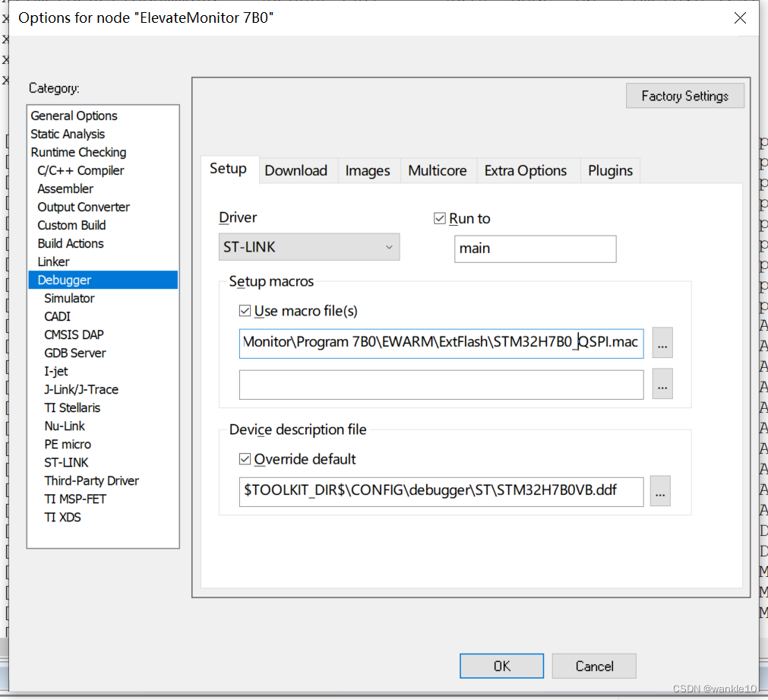Switch to the Plugins tab

point(610,170)
